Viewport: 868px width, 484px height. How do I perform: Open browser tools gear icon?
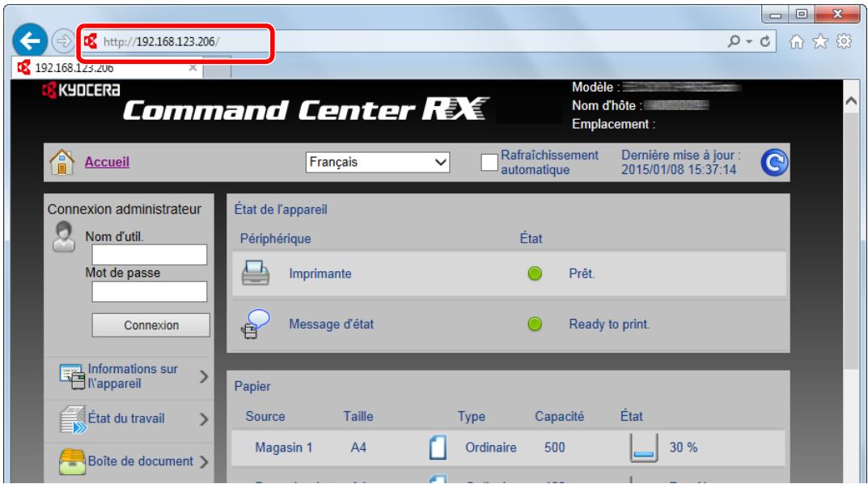coord(845,41)
